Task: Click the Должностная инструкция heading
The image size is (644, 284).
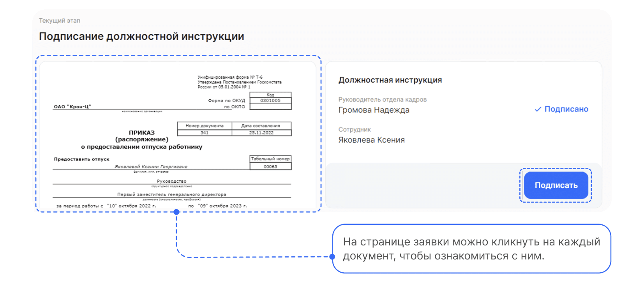Action: 390,80
